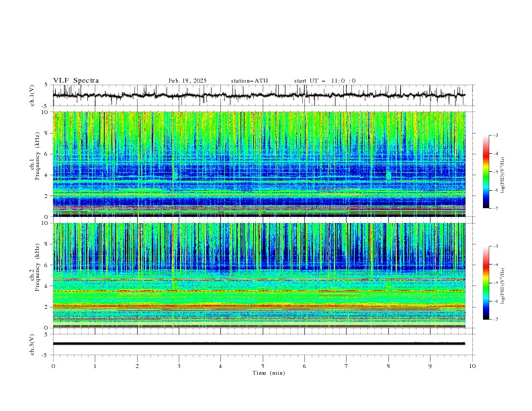Click the "4" kHz tick on ch.2 frequency axis

pyautogui.click(x=48, y=286)
